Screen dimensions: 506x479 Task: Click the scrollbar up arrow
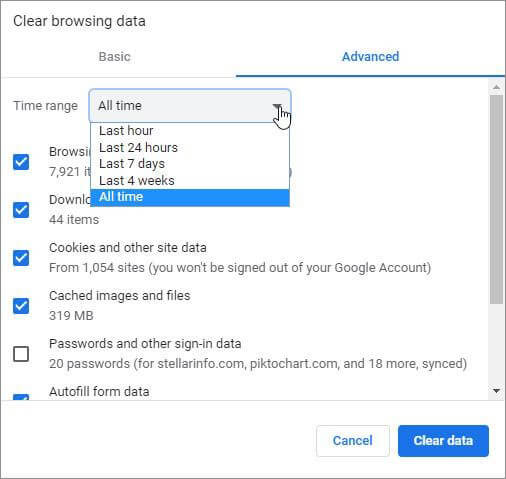coord(496,87)
